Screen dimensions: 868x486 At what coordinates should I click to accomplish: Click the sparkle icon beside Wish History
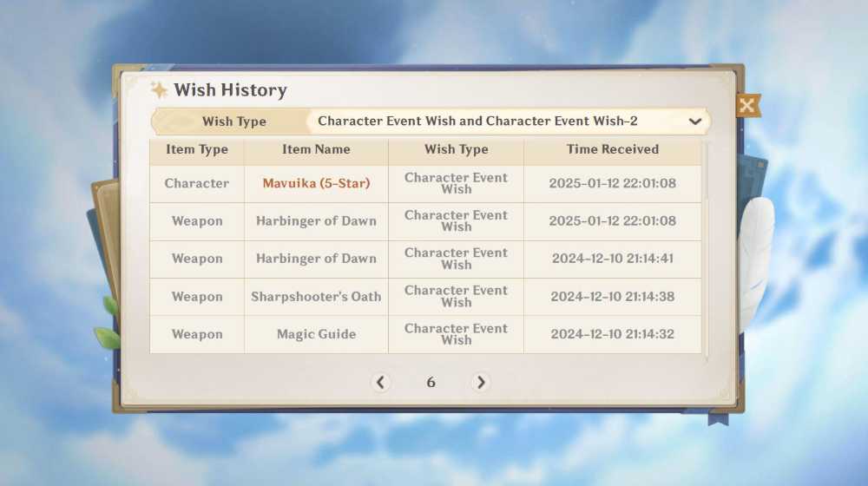coord(159,89)
